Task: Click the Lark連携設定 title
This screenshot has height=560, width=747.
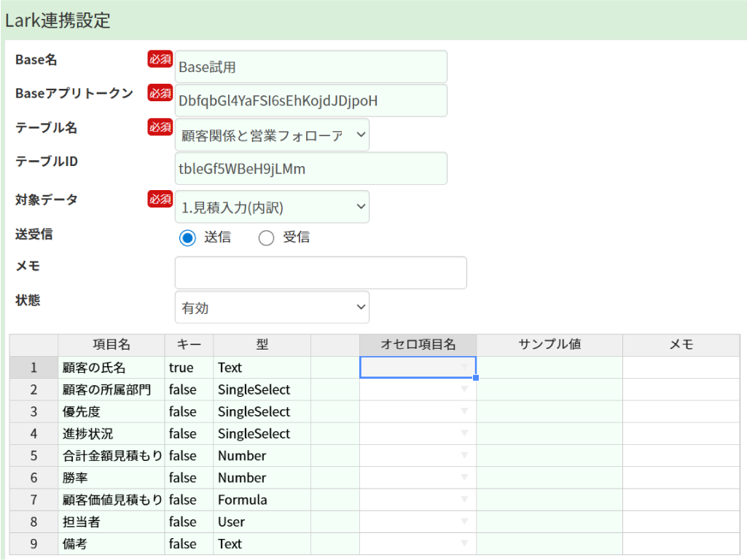Action: click(58, 20)
